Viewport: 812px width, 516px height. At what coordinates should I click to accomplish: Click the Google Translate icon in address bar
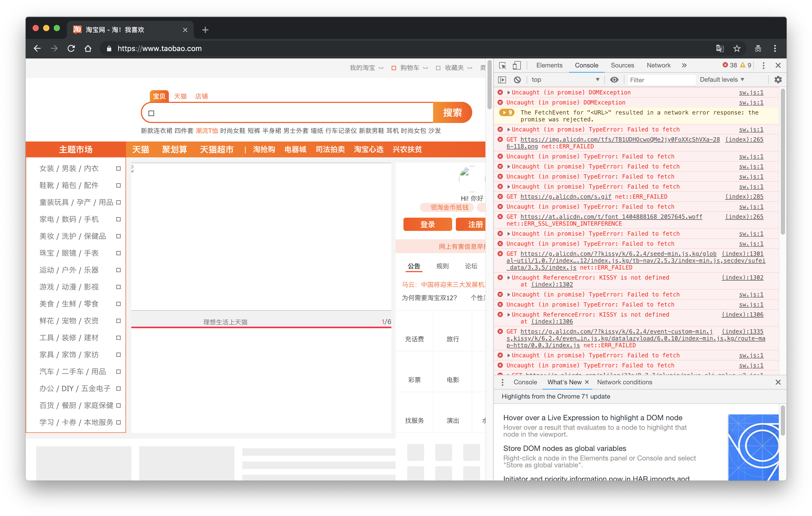tap(720, 49)
